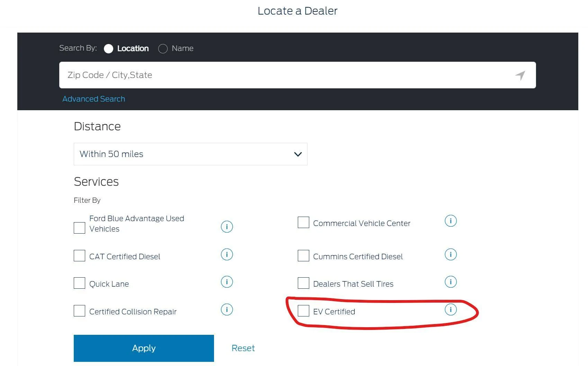This screenshot has width=588, height=366.
Task: Show info for Certified Collision Repair
Action: point(227,310)
